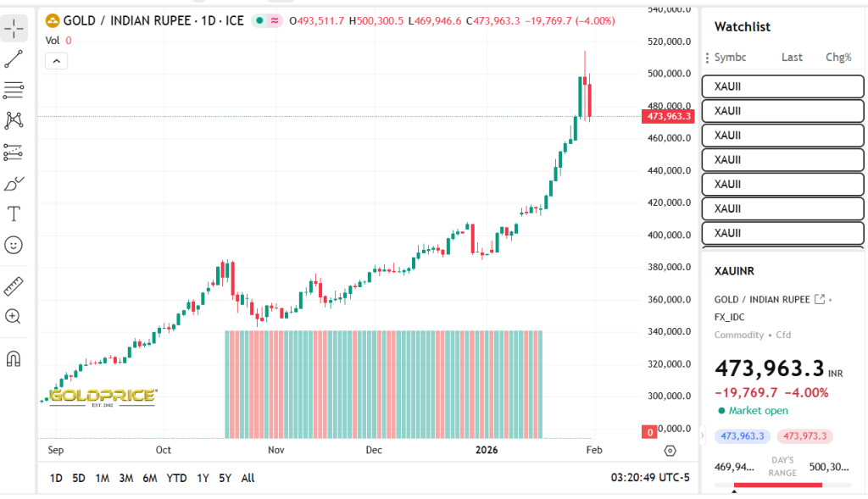Open the watchlist sorting options menu
Image resolution: width=868 pixels, height=499 pixels.
(709, 57)
